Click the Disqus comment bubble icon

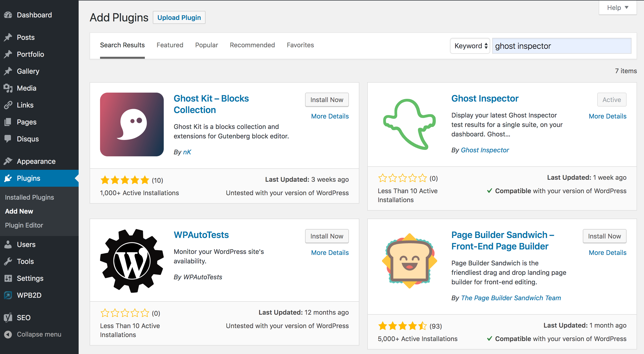8,139
